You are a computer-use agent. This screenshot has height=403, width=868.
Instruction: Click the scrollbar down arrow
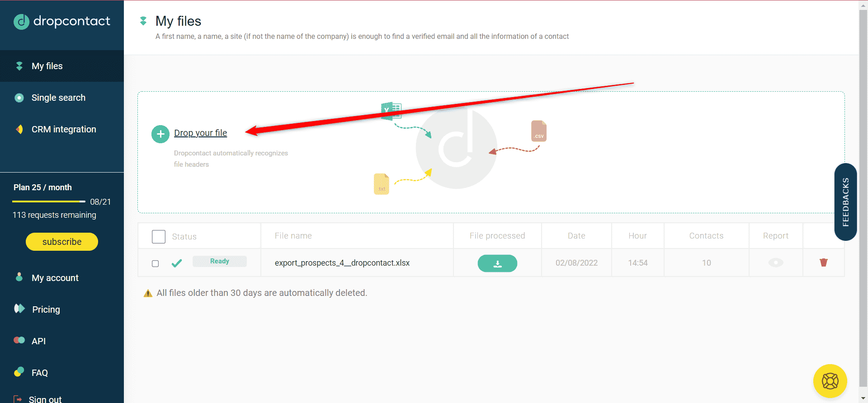pyautogui.click(x=863, y=399)
